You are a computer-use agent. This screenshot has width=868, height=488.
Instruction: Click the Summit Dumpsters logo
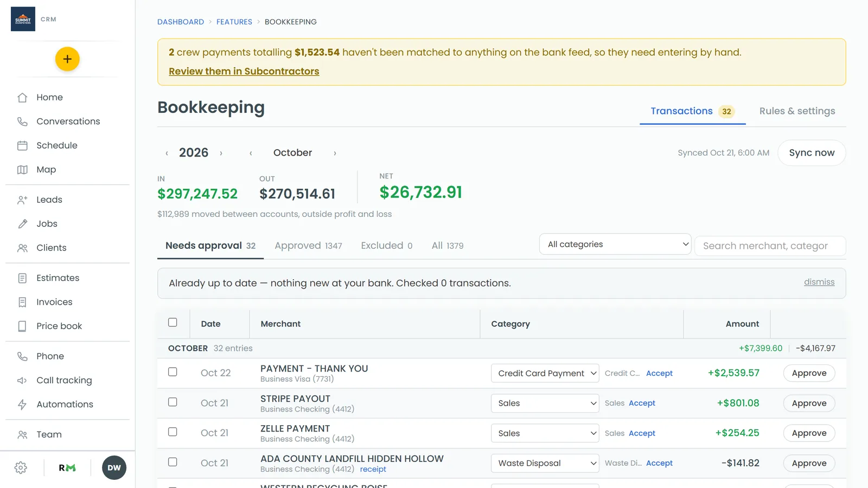point(23,19)
